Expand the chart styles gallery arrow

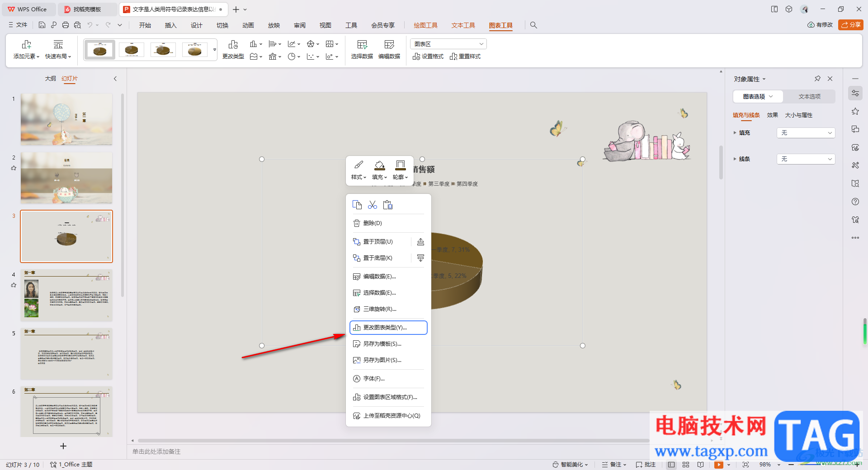[x=215, y=49]
